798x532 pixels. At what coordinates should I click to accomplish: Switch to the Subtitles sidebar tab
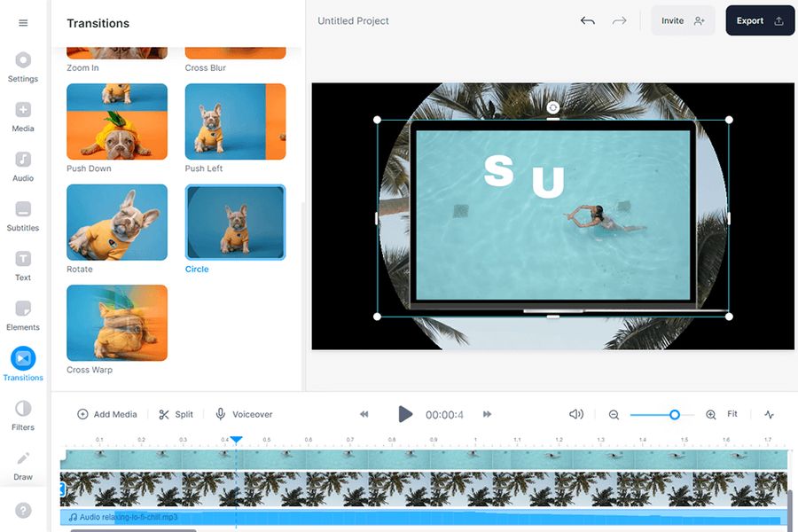(x=23, y=215)
